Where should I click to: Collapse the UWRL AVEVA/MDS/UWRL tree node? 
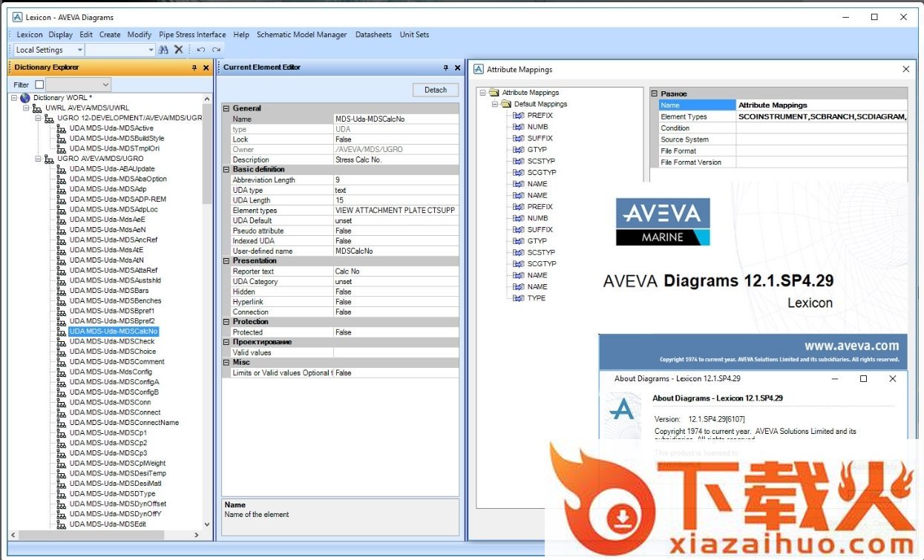point(25,108)
